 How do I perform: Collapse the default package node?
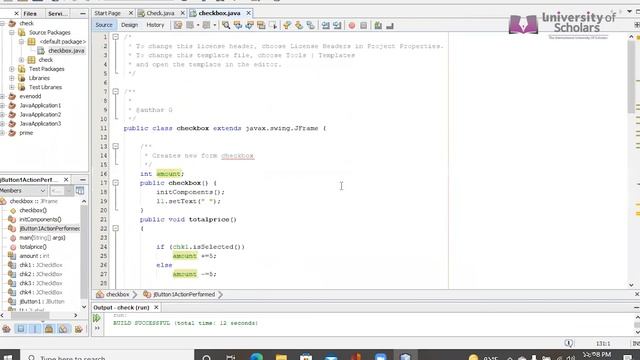(22, 42)
